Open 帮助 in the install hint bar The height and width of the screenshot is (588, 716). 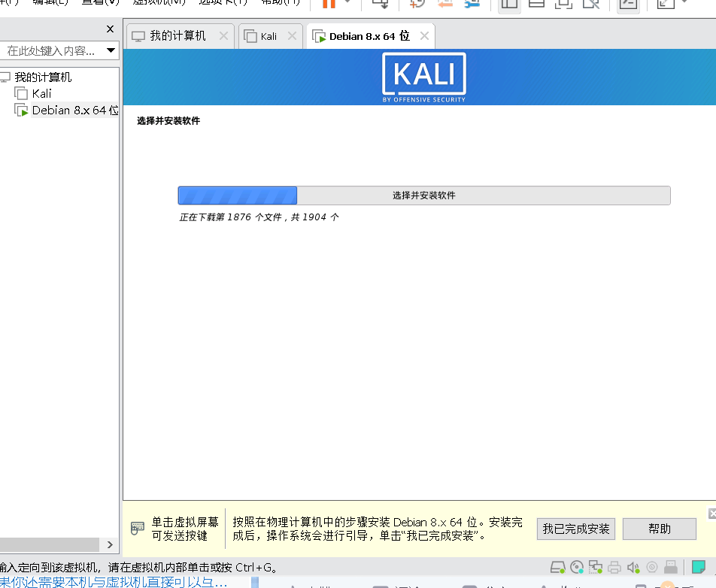[660, 529]
